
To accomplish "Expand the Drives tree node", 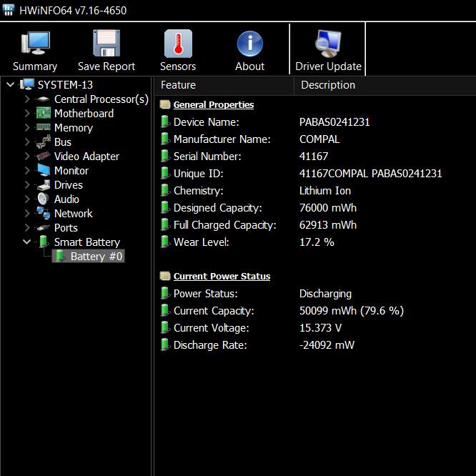I will tap(27, 185).
